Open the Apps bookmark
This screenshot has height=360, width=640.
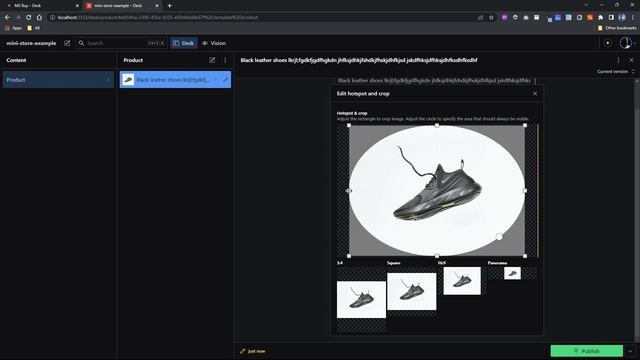(14, 28)
